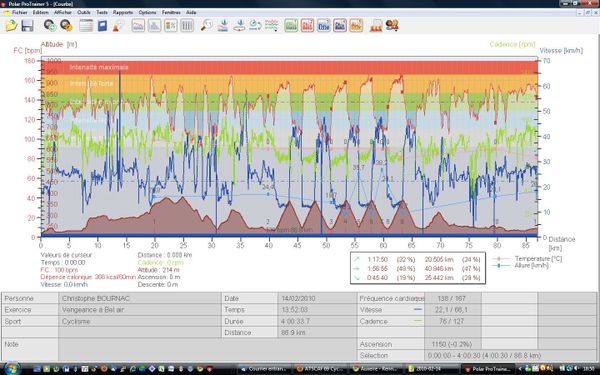Screen dimensions: 600x375
Task: Open the Aide menu
Action: (x=191, y=12)
